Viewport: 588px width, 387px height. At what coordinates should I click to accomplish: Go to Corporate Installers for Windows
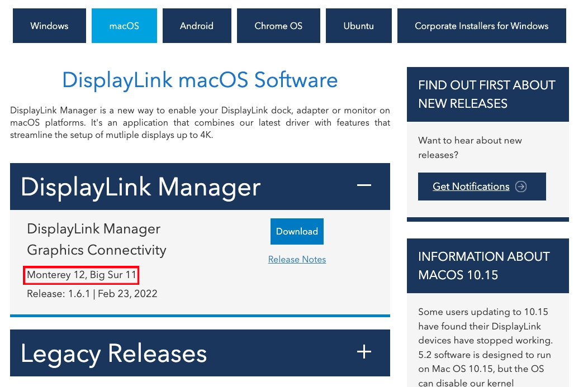[x=481, y=26]
